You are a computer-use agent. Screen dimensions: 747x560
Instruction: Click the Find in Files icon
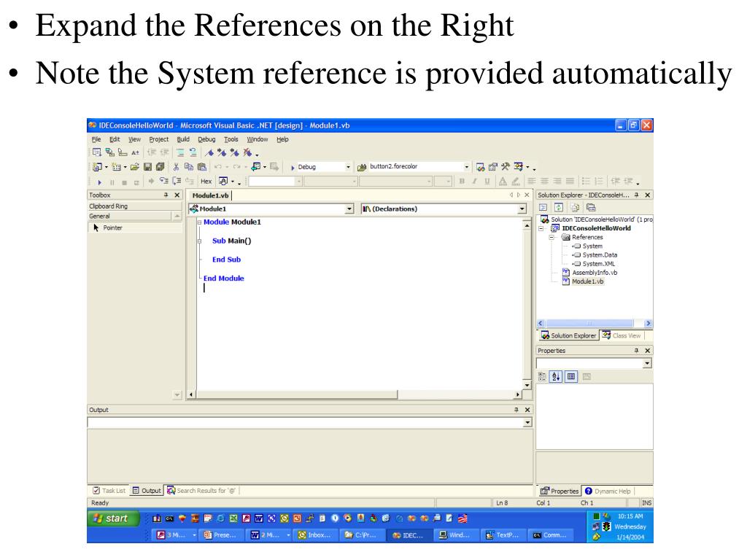point(362,167)
